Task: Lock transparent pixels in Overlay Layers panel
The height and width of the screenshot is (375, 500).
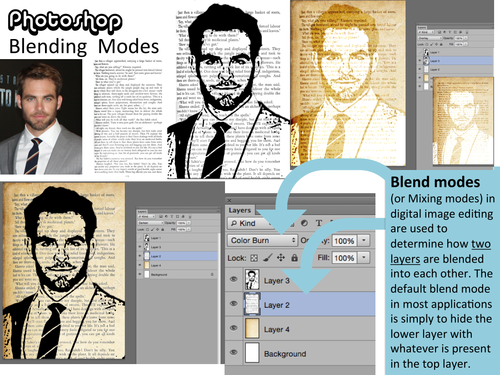Action: [427, 44]
